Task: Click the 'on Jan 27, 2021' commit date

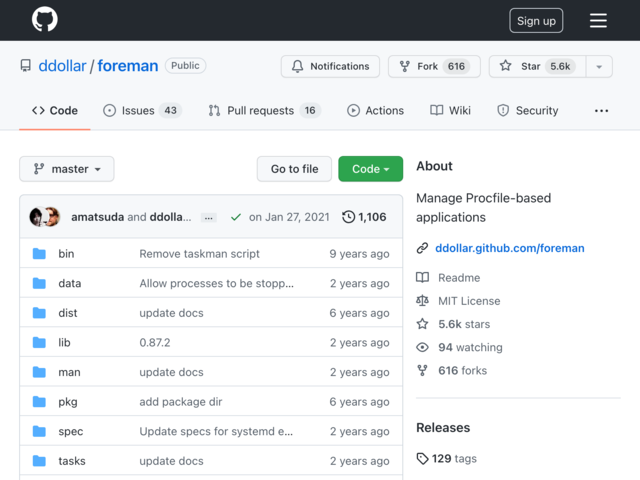Action: 289,217
